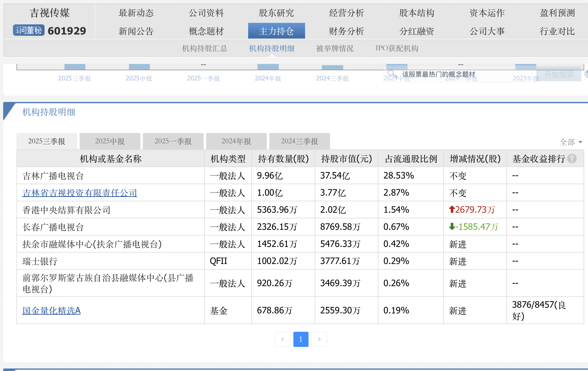
Task: Open the 公司资料 menu
Action: pyautogui.click(x=206, y=13)
